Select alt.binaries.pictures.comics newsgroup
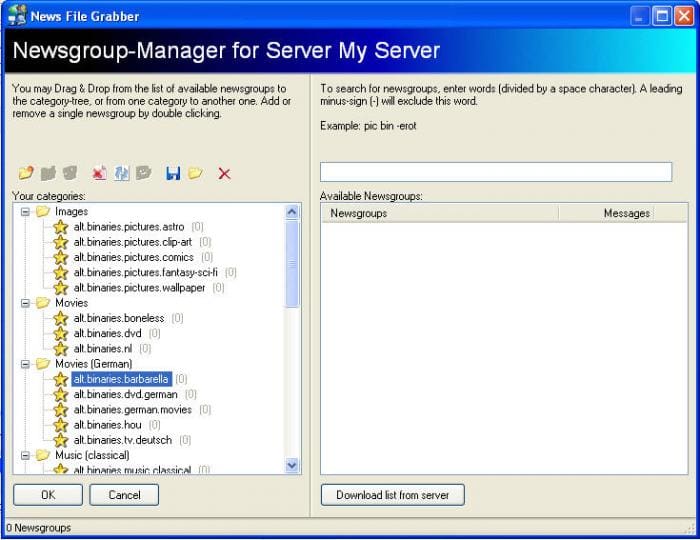Viewport: 700px width, 540px height. click(133, 258)
